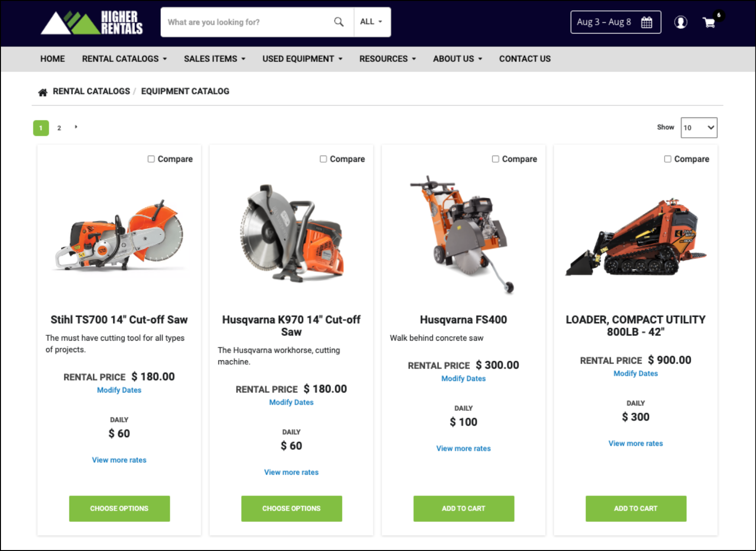Click the search input field
Image resolution: width=756 pixels, height=551 pixels.
click(x=247, y=22)
